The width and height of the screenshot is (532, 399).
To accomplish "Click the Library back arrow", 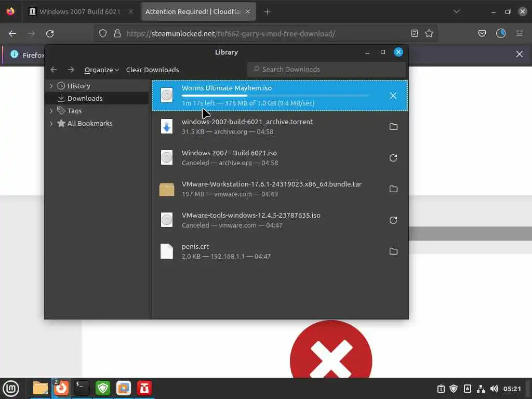I will point(54,70).
